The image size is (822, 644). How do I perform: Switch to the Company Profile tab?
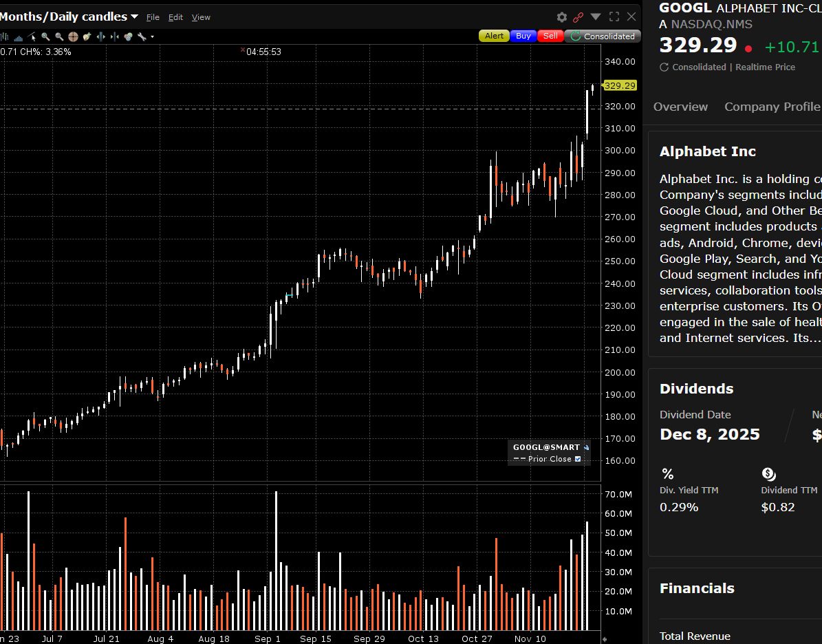coord(772,107)
